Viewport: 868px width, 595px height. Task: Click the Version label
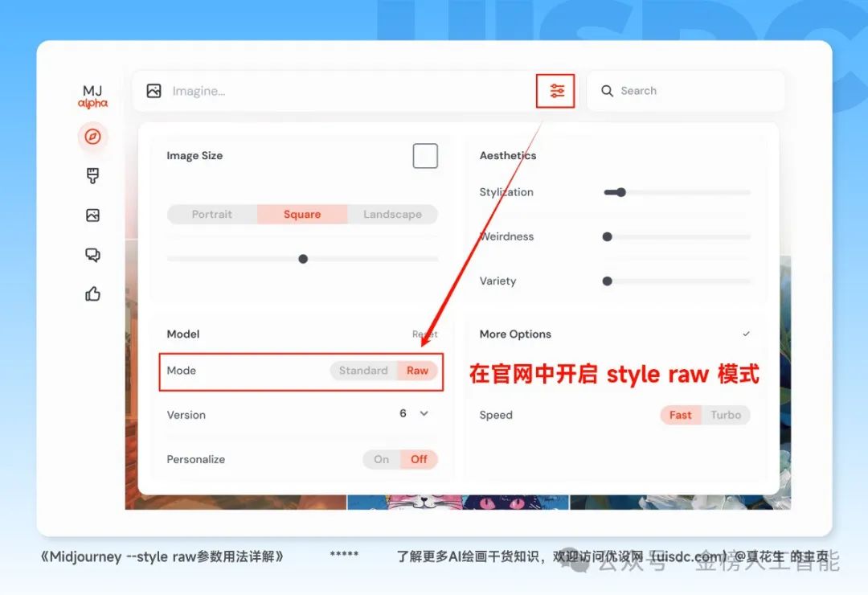pyautogui.click(x=186, y=415)
